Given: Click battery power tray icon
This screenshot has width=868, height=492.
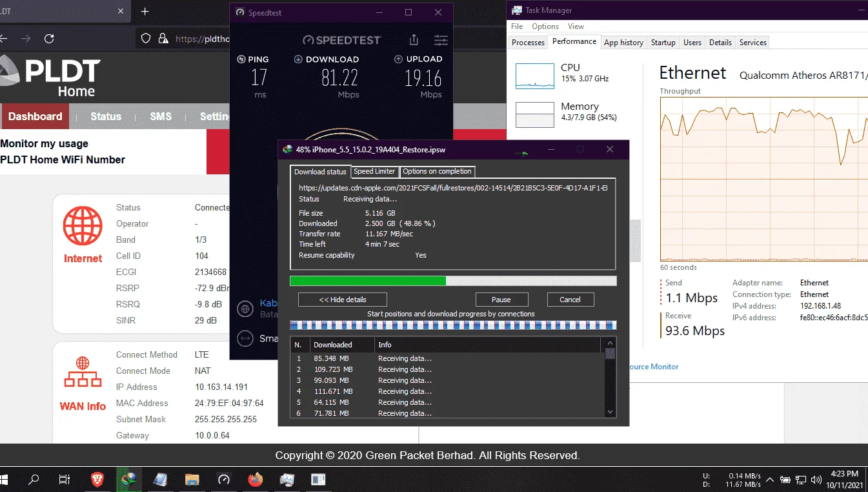Looking at the screenshot, I should tap(785, 480).
